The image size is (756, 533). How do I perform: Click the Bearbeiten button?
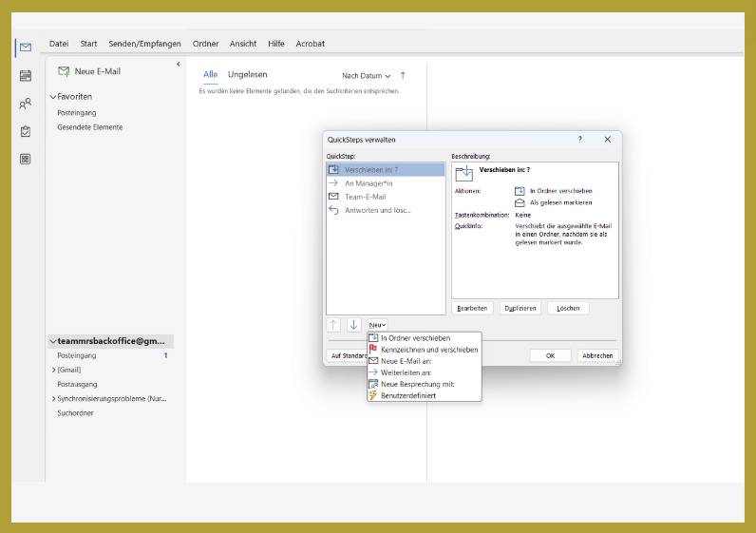tap(472, 308)
